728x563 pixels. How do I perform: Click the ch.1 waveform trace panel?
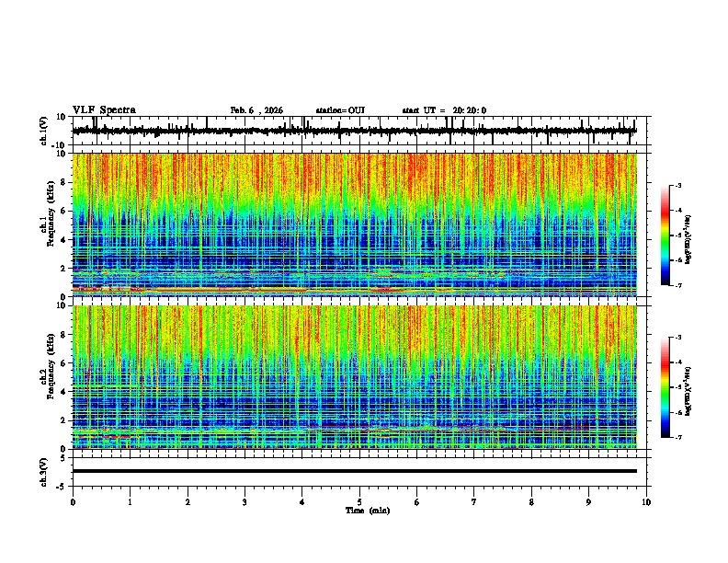pos(358,131)
